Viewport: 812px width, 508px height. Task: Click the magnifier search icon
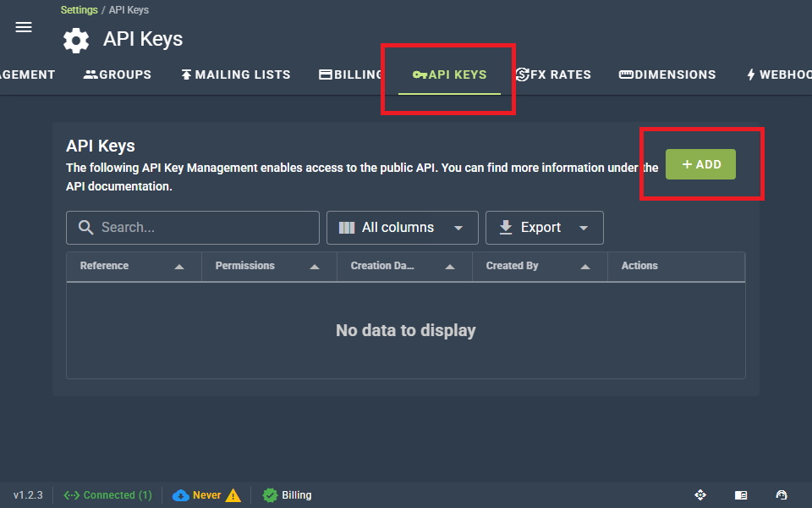[x=85, y=228]
